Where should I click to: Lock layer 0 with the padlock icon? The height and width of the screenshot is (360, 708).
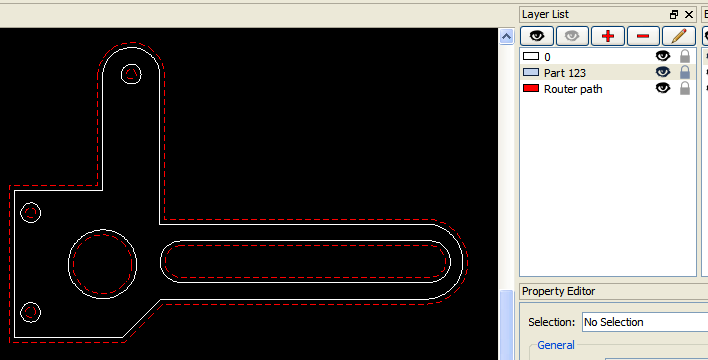pyautogui.click(x=685, y=56)
